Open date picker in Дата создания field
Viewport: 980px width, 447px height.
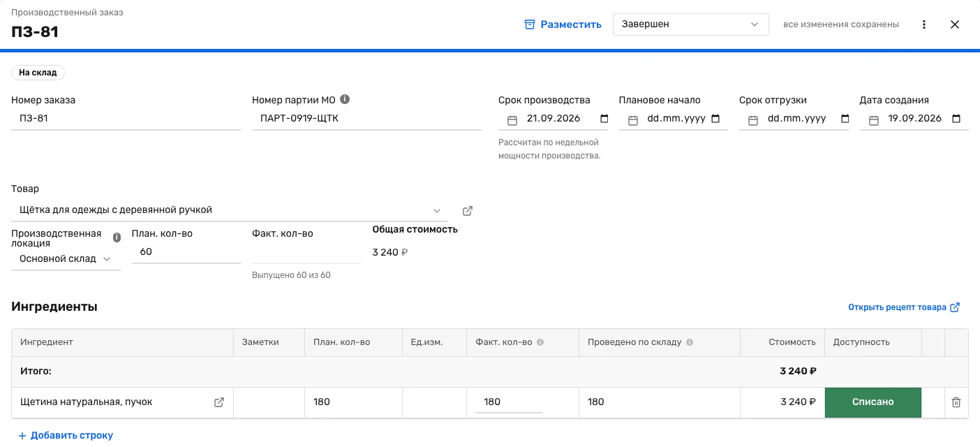click(956, 119)
